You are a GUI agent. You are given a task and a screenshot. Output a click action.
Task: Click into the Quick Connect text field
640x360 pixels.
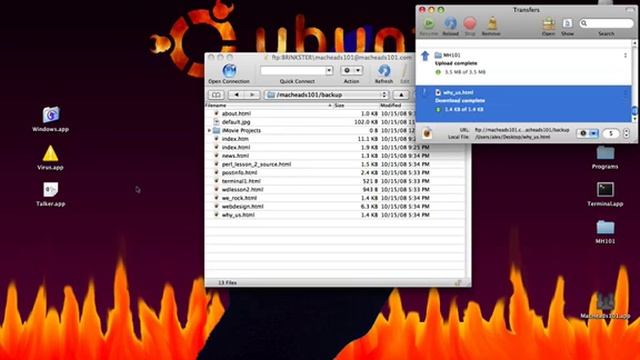(293, 71)
